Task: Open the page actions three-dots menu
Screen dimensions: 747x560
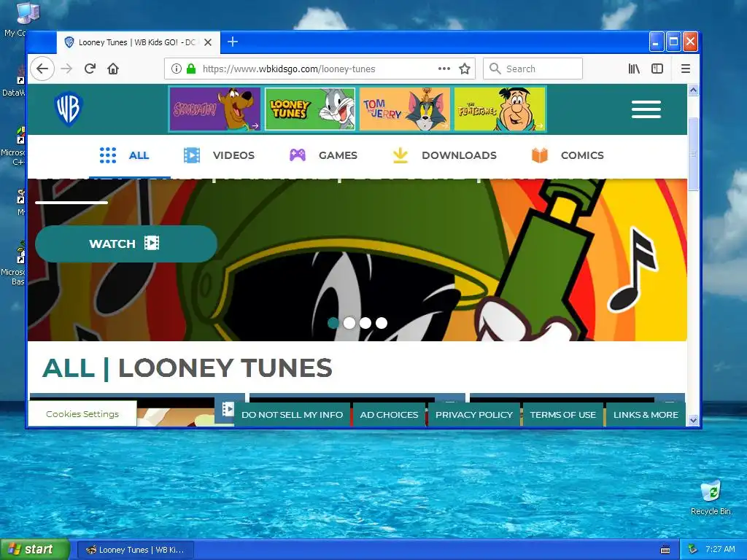Action: point(444,69)
